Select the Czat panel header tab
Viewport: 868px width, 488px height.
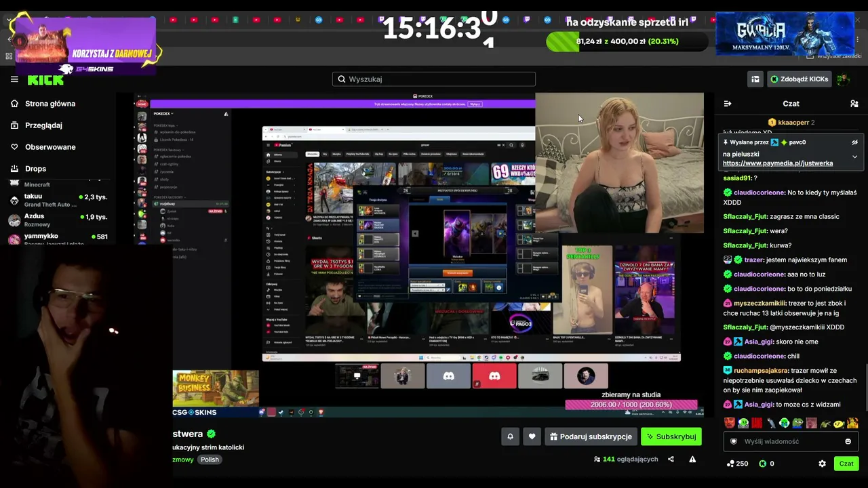point(791,104)
